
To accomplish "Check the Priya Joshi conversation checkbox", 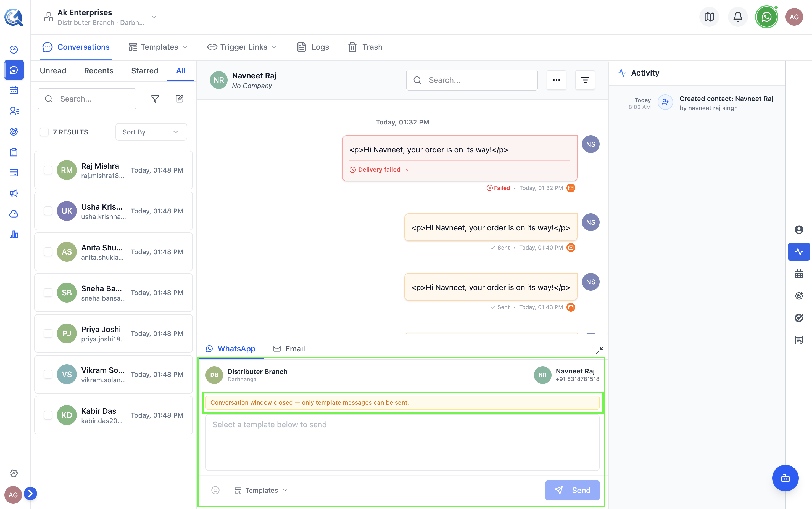I will coord(48,333).
